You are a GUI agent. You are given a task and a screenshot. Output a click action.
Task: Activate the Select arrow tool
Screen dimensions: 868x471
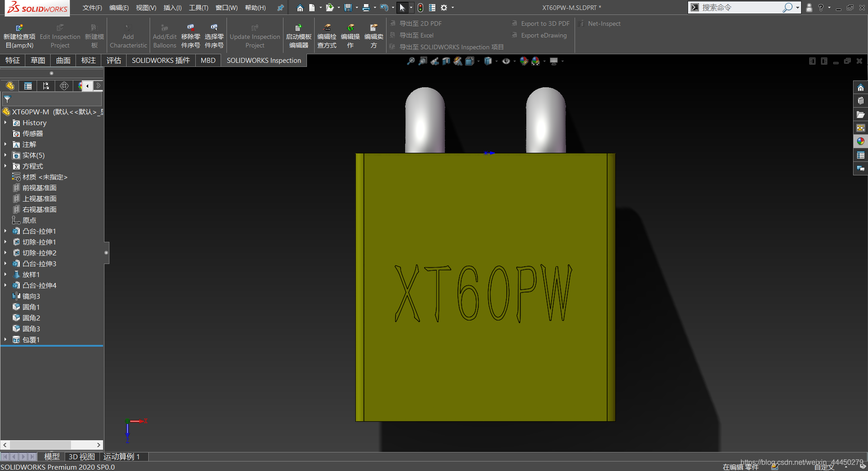coord(402,8)
